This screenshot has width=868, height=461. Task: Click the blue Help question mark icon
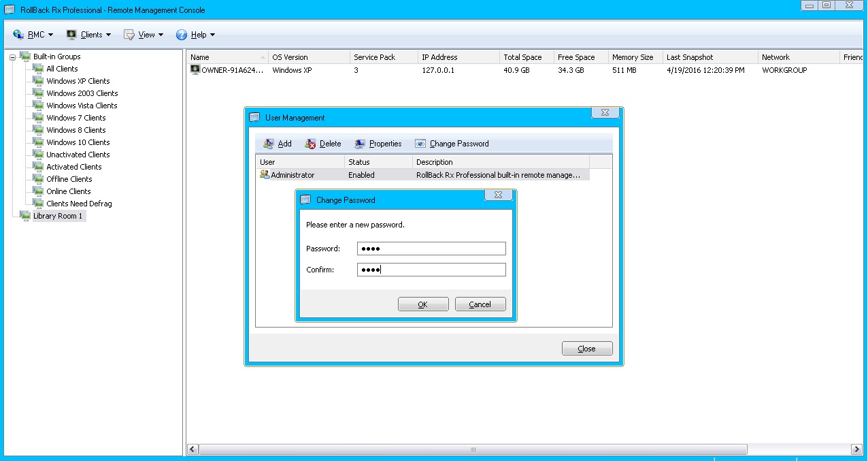pos(182,35)
